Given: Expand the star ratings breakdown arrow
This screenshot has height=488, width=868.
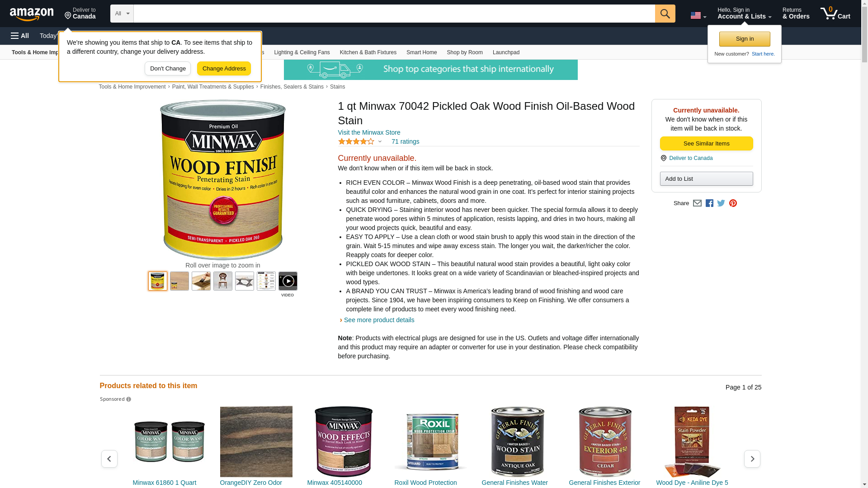Looking at the screenshot, I should [380, 141].
